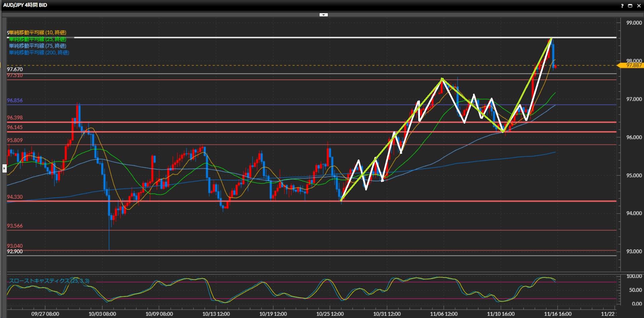The height and width of the screenshot is (318, 644).
Task: Close the AUD/JPY chart panel
Action: tap(639, 6)
